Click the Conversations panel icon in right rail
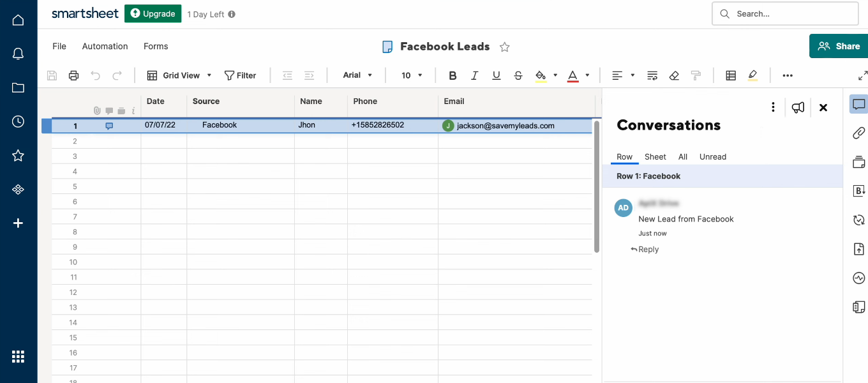 (x=858, y=104)
